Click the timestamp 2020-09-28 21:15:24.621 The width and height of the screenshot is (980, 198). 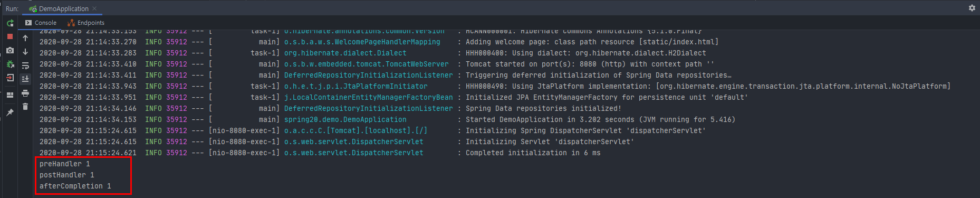tap(88, 153)
